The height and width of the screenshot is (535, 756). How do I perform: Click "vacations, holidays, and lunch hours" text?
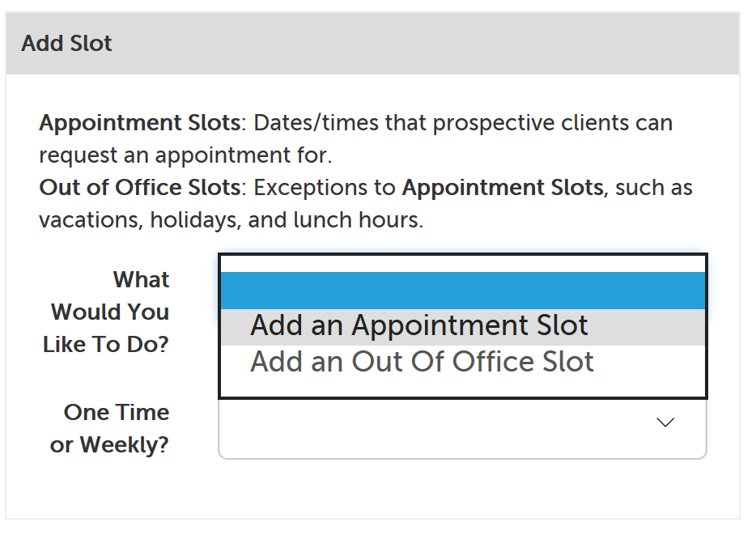click(x=231, y=220)
